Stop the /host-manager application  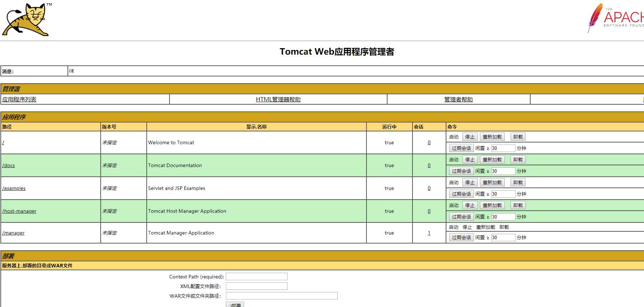coord(470,205)
